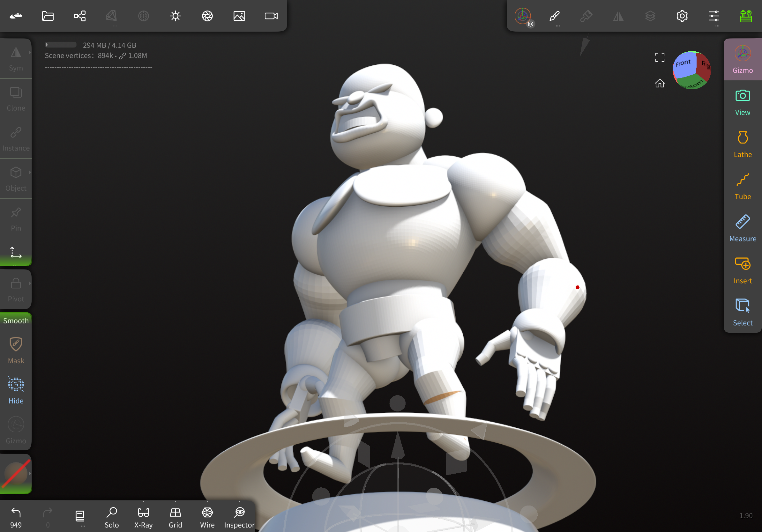762x532 pixels.
Task: Choose the Insert primitive tool
Action: point(743,271)
